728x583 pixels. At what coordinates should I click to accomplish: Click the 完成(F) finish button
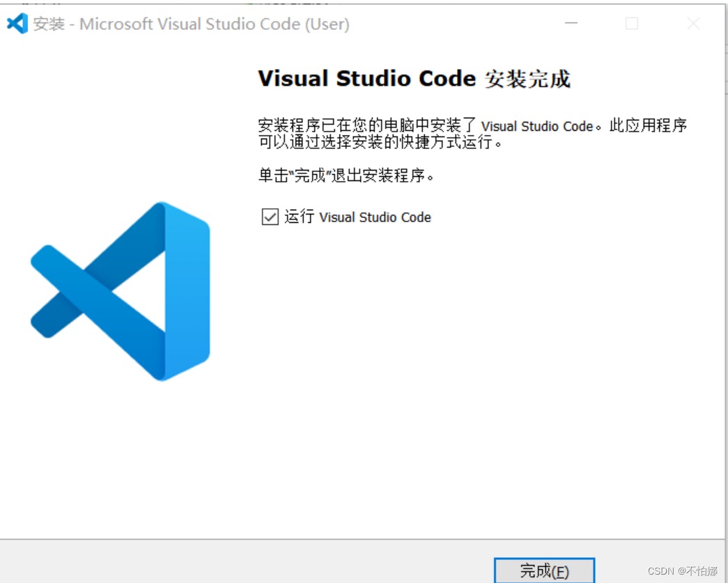click(544, 570)
